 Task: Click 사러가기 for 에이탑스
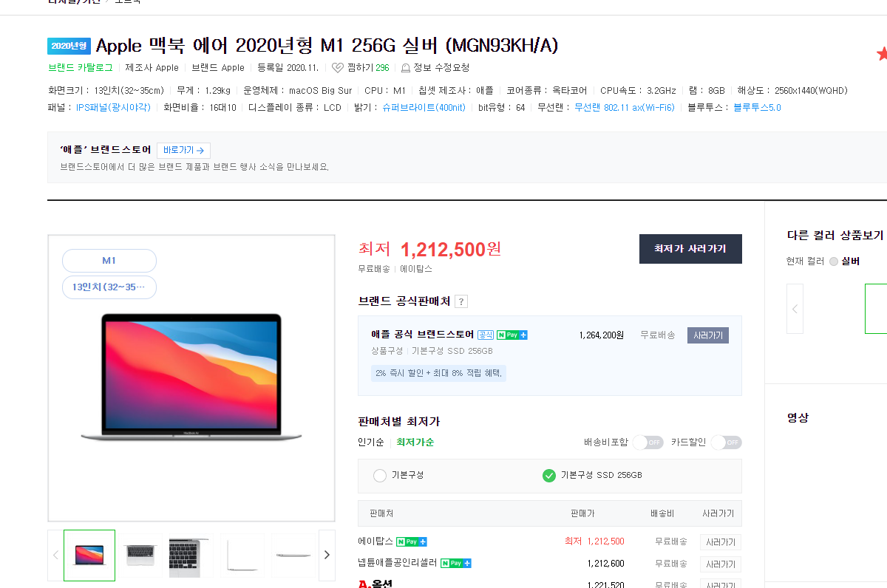[x=721, y=542]
